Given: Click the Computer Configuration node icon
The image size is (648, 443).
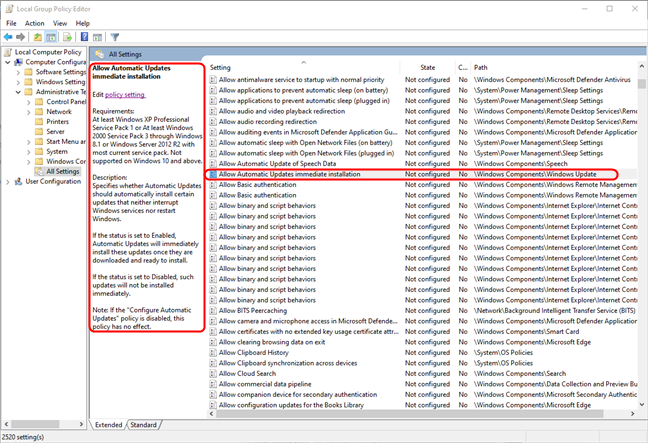Looking at the screenshot, I should coord(19,62).
